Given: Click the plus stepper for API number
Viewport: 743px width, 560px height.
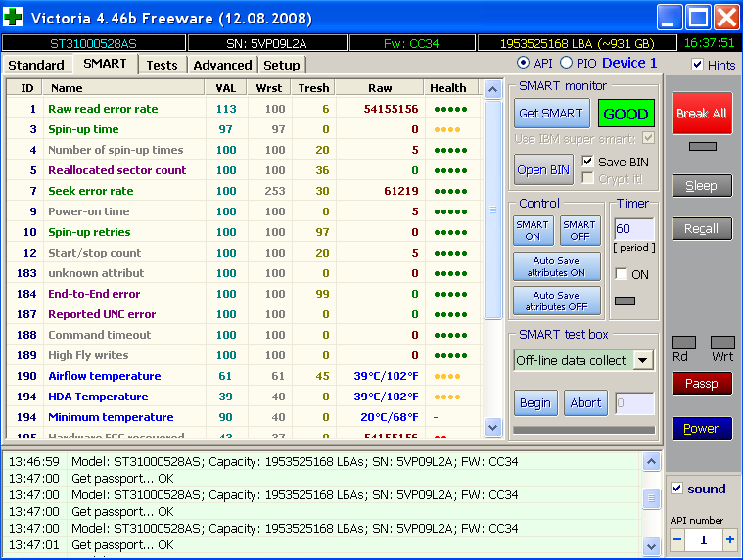Looking at the screenshot, I should pyautogui.click(x=729, y=539).
